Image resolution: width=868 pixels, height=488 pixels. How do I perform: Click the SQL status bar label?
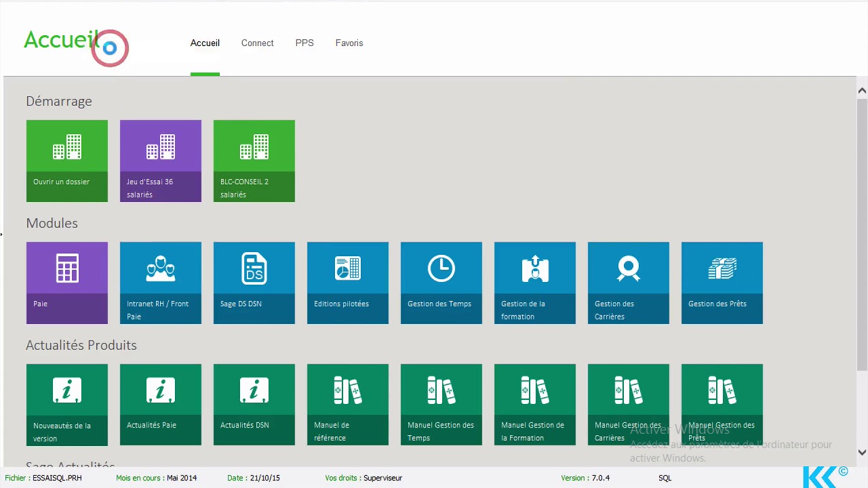point(665,478)
